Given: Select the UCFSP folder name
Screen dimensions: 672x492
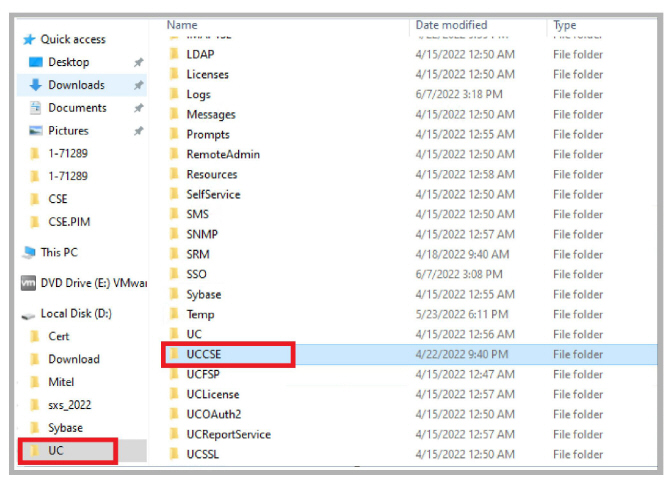Looking at the screenshot, I should click(203, 374).
